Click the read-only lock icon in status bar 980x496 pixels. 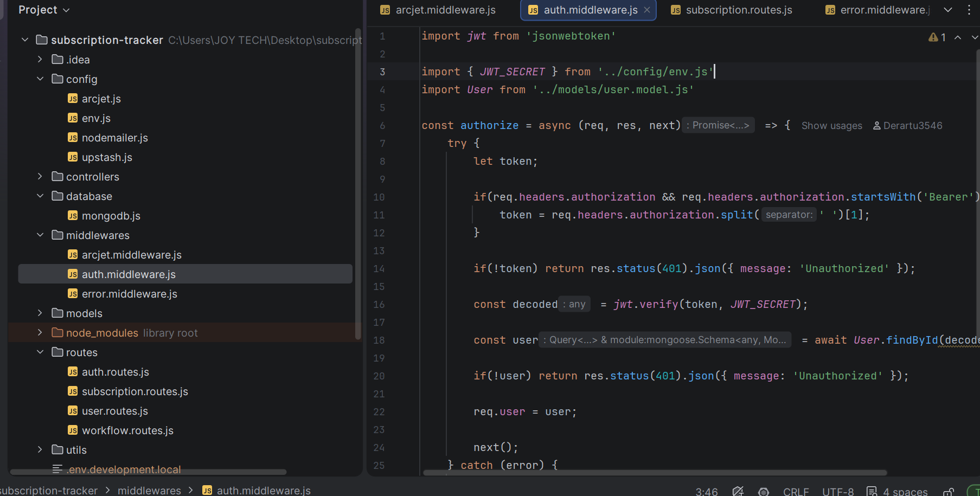(949, 492)
